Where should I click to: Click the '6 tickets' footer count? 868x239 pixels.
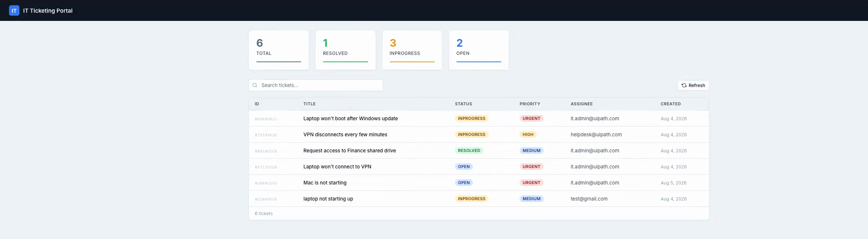pyautogui.click(x=264, y=214)
